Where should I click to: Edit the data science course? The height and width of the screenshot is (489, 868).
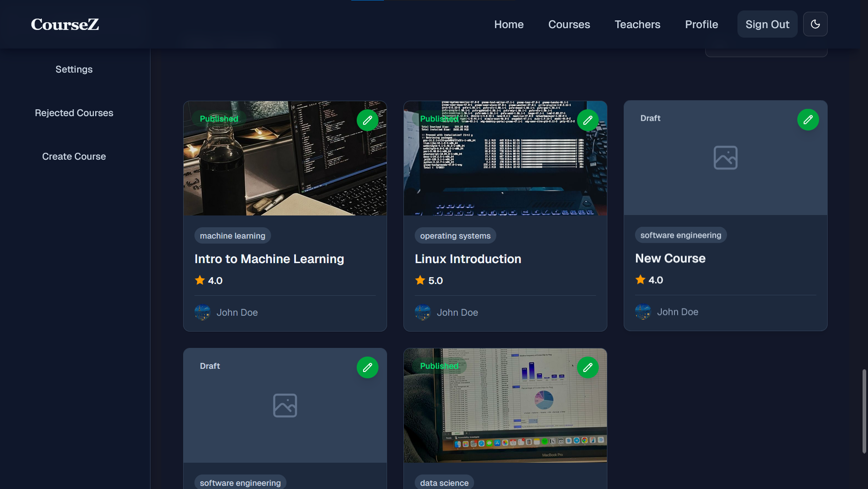[x=587, y=367]
